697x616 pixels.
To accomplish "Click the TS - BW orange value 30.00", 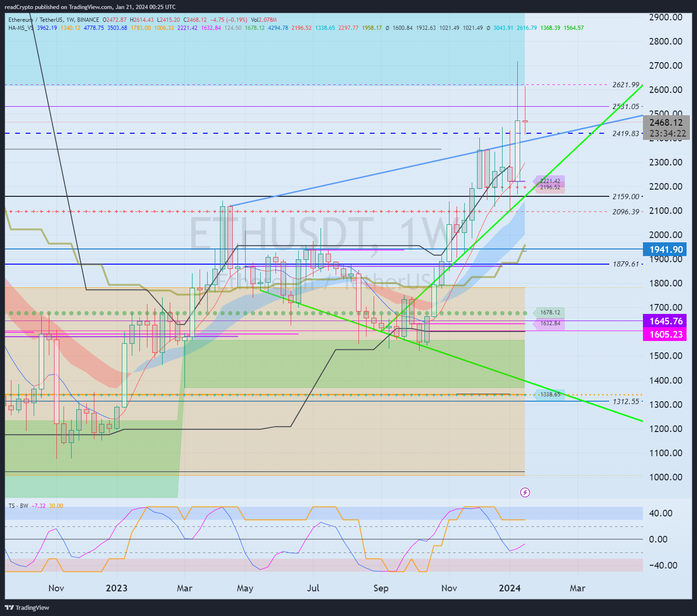I will [56, 506].
